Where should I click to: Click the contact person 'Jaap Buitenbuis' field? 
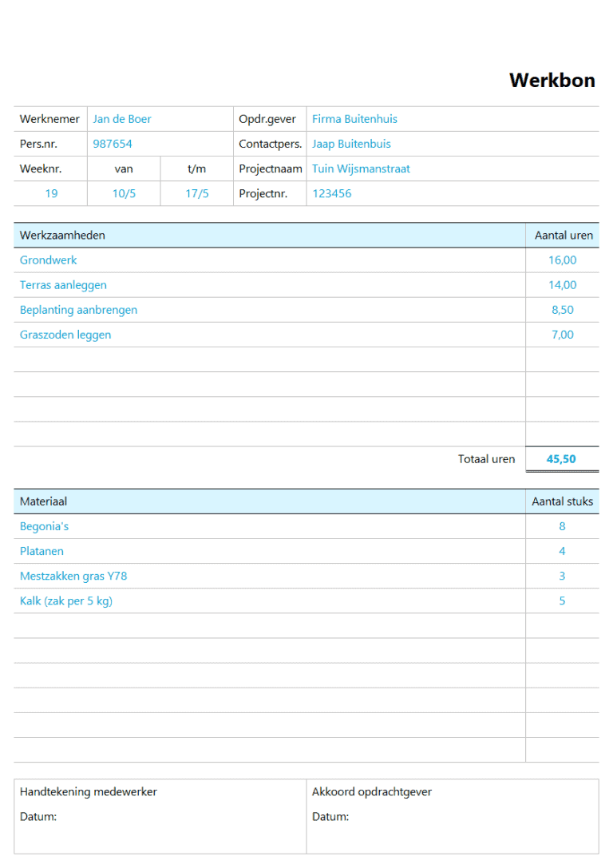pos(351,144)
